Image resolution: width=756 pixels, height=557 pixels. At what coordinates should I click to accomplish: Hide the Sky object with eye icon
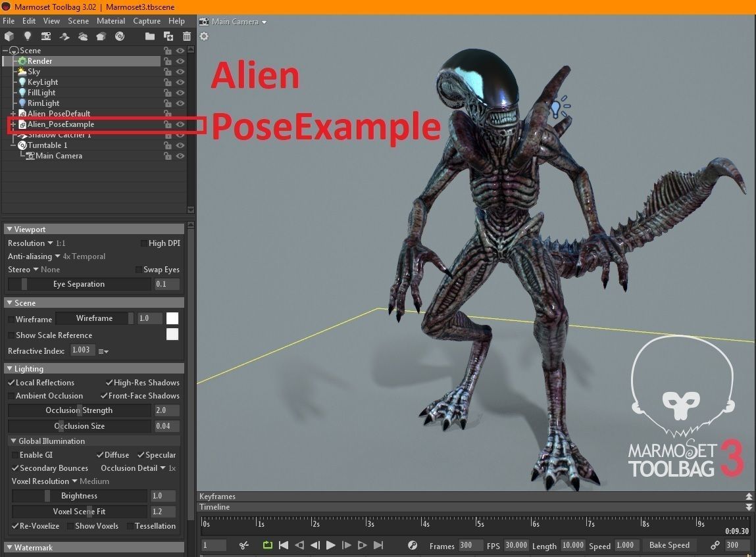point(180,72)
